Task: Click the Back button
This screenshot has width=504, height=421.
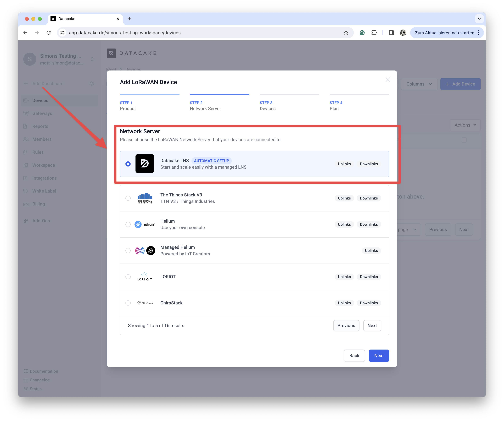Action: tap(354, 355)
